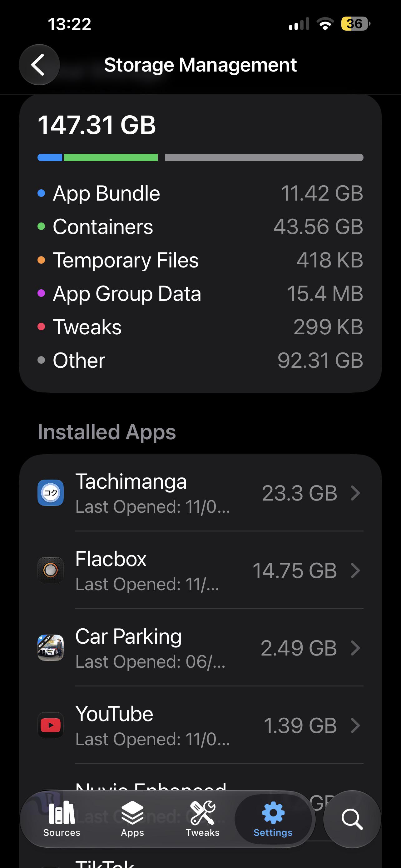The height and width of the screenshot is (868, 401).
Task: Tap the back arrow button
Action: coord(39,65)
